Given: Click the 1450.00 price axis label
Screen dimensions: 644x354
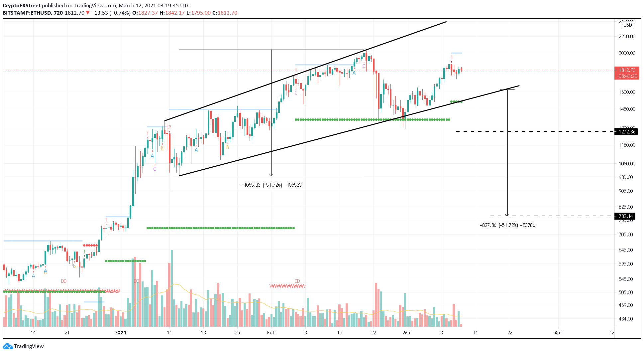Looking at the screenshot, I should click(x=627, y=109).
